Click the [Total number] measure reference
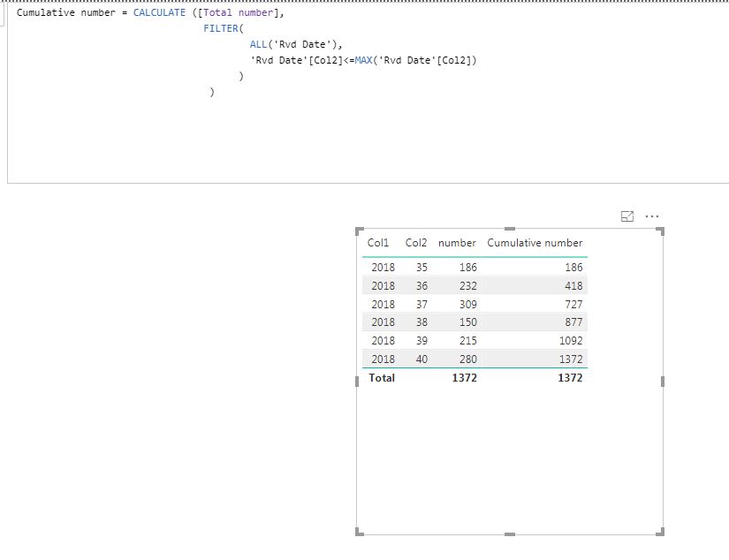 (x=238, y=12)
